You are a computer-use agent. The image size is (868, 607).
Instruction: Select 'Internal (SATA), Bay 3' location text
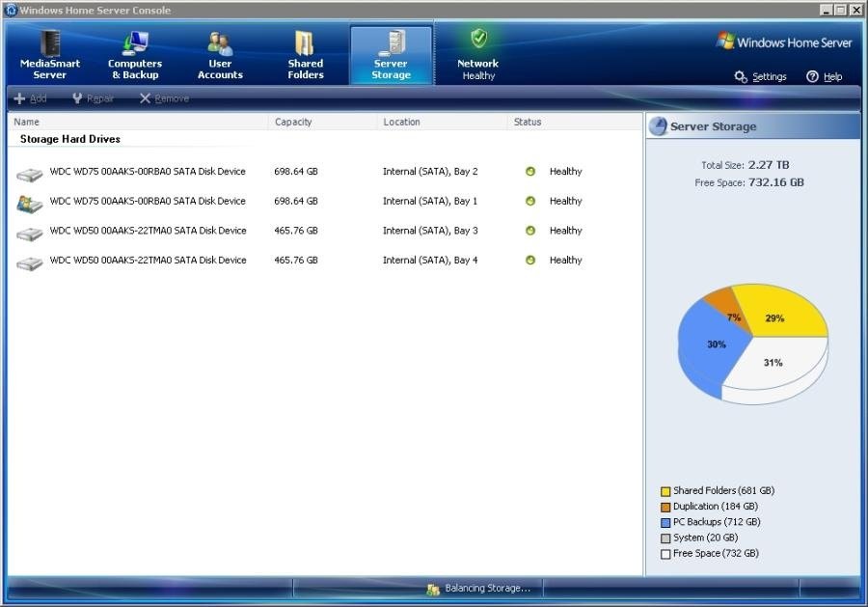point(430,231)
